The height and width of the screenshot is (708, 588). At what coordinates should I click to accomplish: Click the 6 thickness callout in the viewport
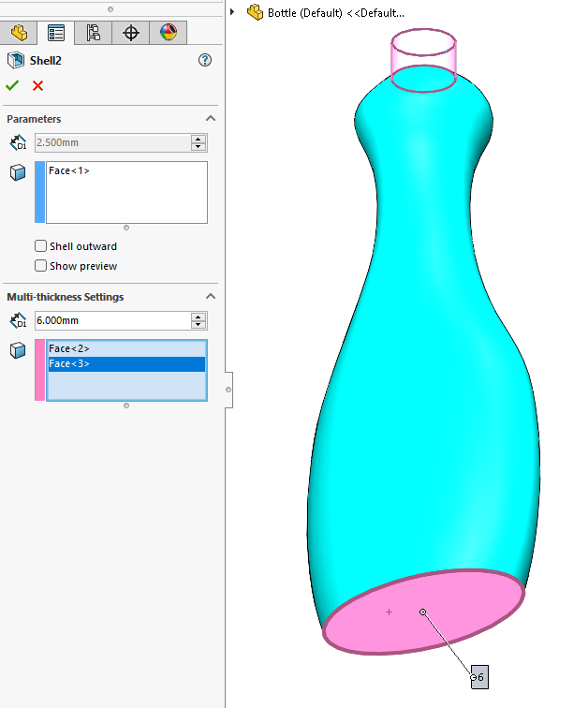(478, 677)
